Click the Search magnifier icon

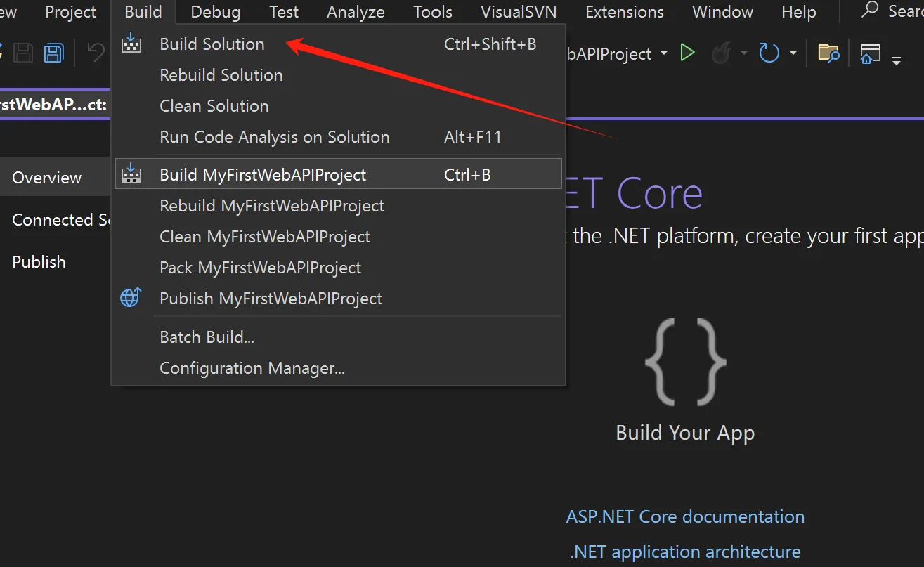871,10
